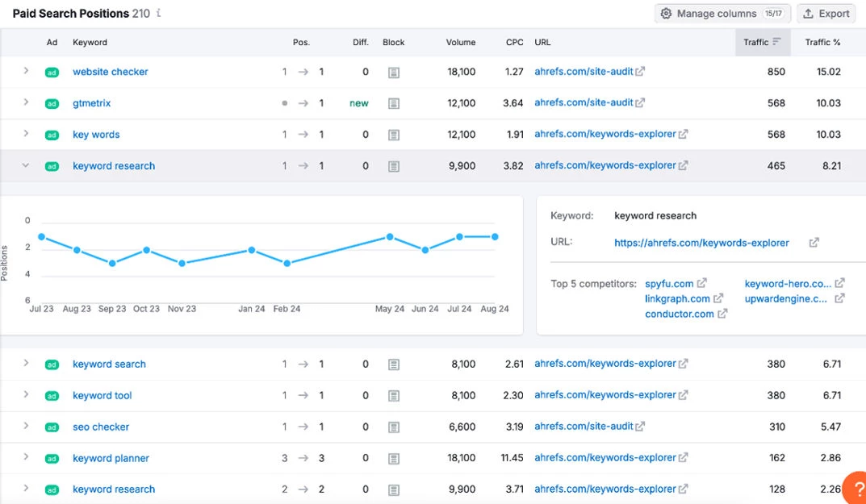Expand the key words row

pyautogui.click(x=25, y=134)
